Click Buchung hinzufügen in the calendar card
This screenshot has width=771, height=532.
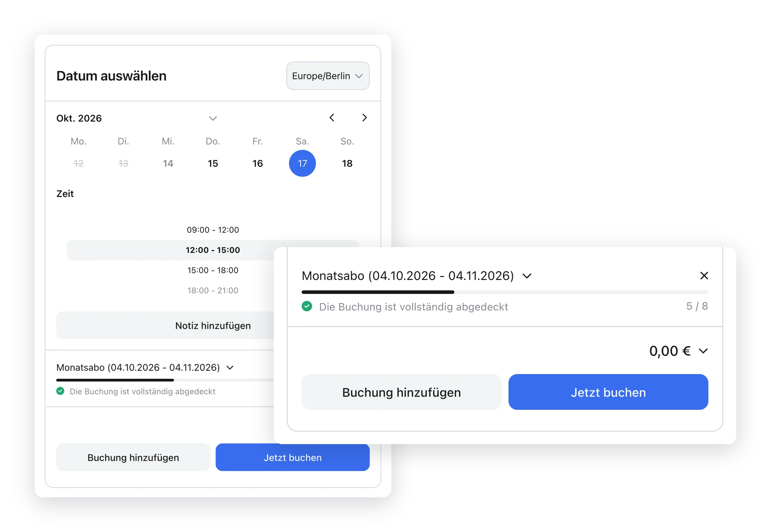(133, 458)
